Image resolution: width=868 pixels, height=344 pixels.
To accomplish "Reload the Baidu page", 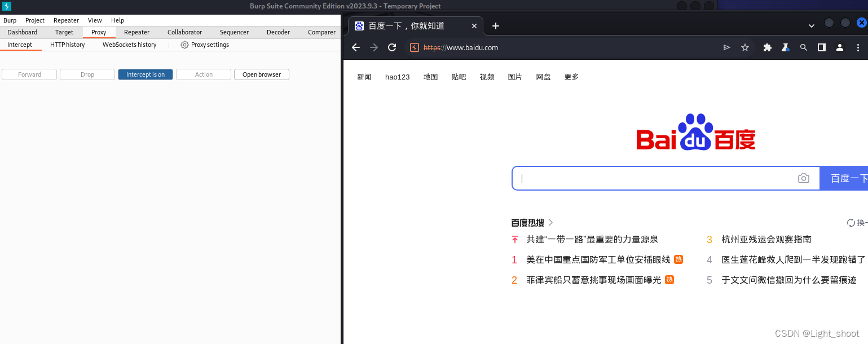I will 392,47.
